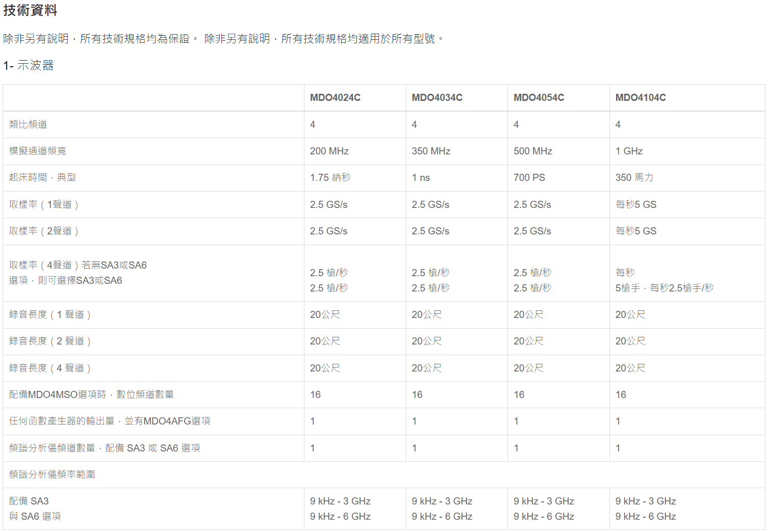Click the 配備 SA3 與 SA6 選項 label

coord(35,509)
